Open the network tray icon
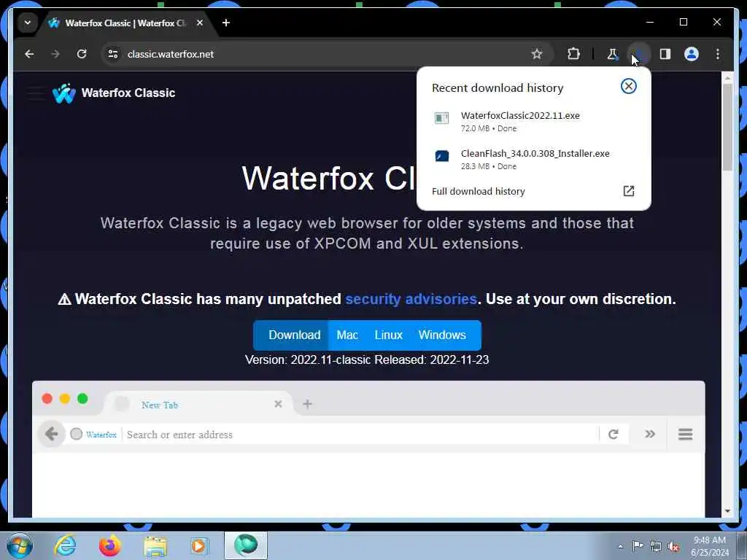Viewport: 747px width, 560px height. (656, 546)
